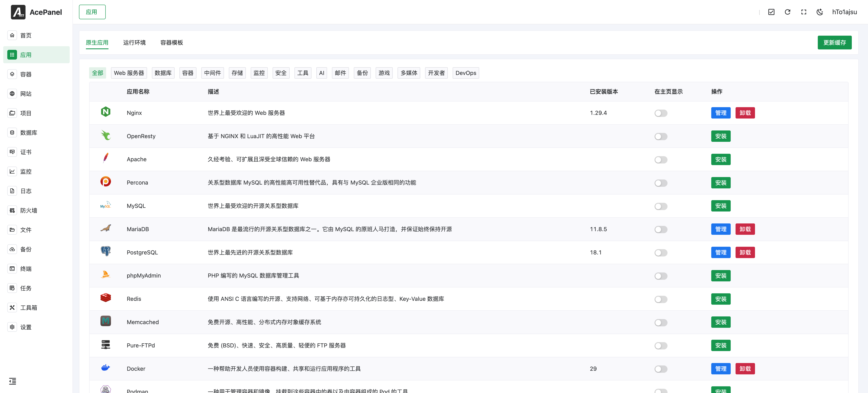Image resolution: width=868 pixels, height=393 pixels.
Task: Collapse the sidebar menu icon
Action: pyautogui.click(x=13, y=381)
